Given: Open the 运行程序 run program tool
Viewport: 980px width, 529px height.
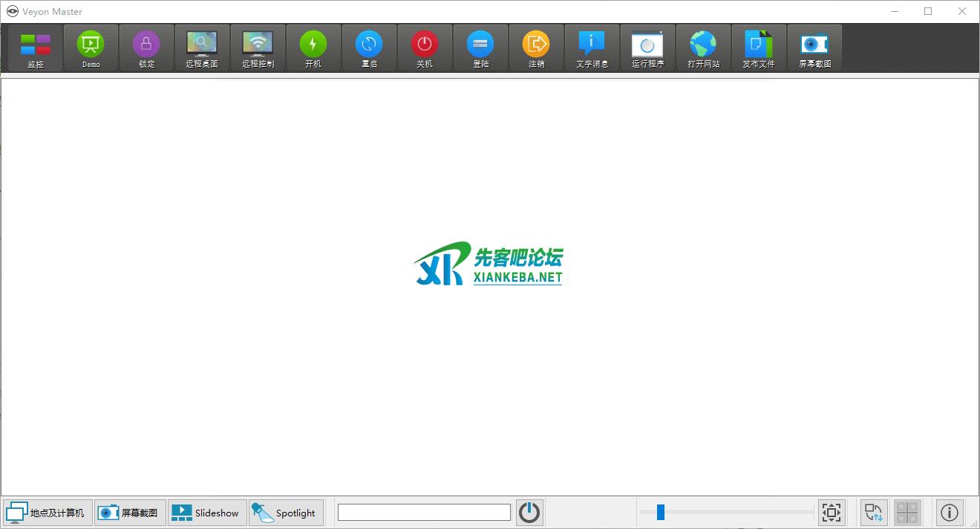Looking at the screenshot, I should pyautogui.click(x=647, y=48).
